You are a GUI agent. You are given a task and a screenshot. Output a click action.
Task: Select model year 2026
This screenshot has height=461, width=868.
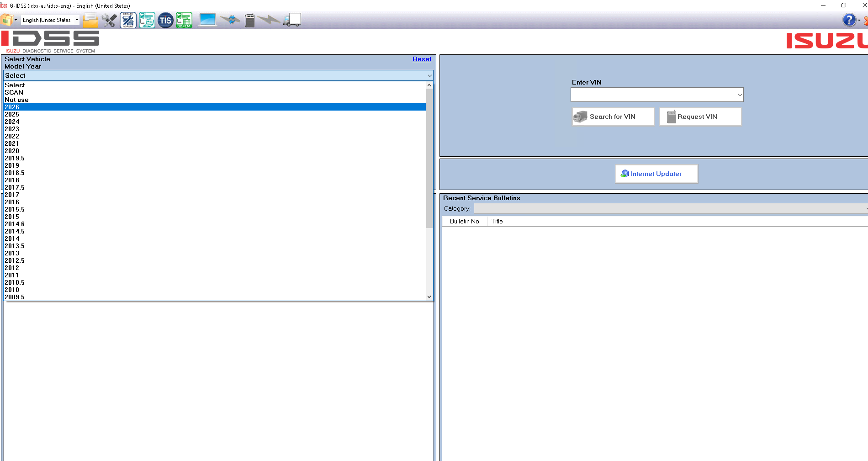pos(215,107)
